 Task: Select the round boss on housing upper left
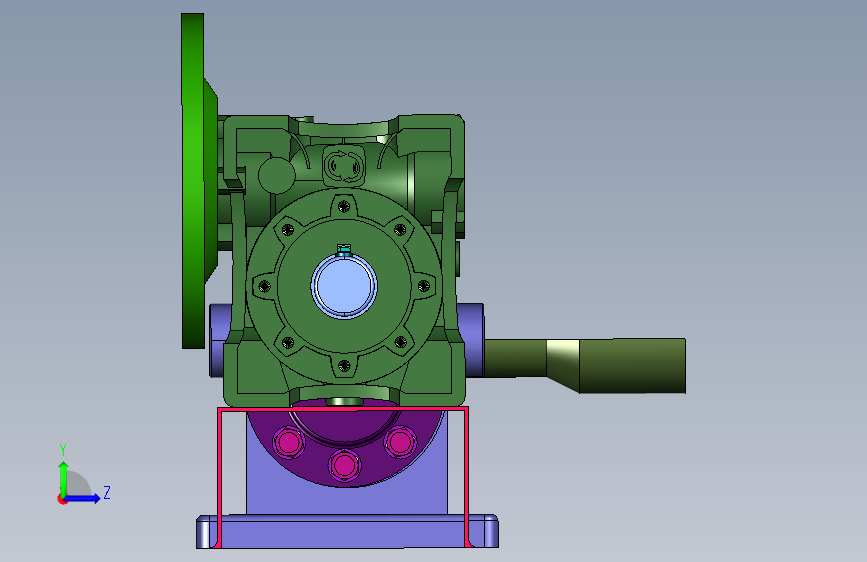[x=276, y=175]
